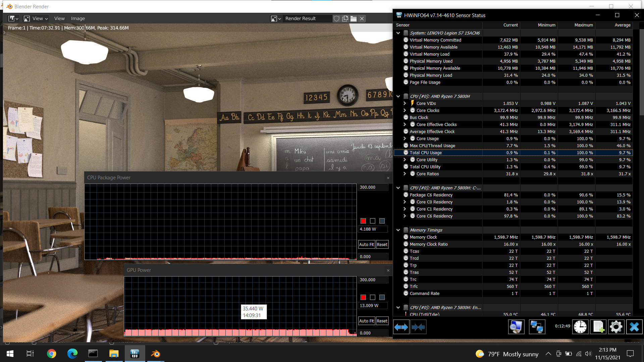The width and height of the screenshot is (644, 362).
Task: Open Blender View menu next to Image
Action: [59, 18]
